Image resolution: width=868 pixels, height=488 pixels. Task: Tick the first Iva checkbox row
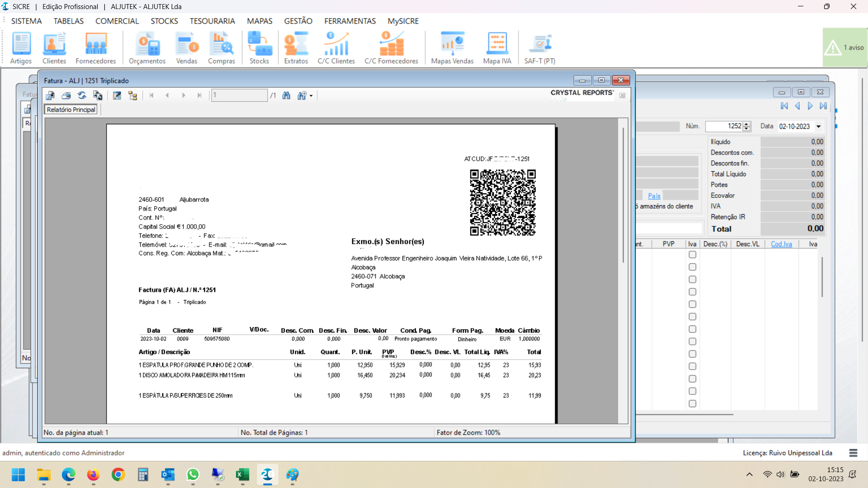coord(692,254)
